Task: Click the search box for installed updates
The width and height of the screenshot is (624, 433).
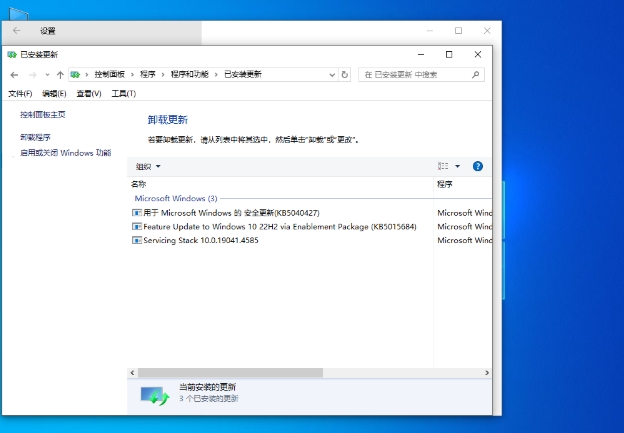Action: tap(421, 75)
